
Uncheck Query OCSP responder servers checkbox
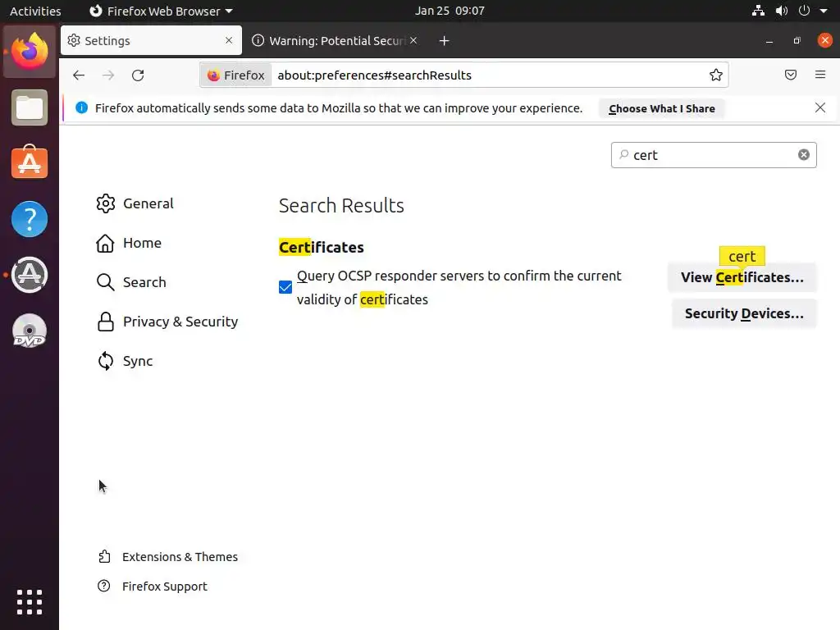285,287
